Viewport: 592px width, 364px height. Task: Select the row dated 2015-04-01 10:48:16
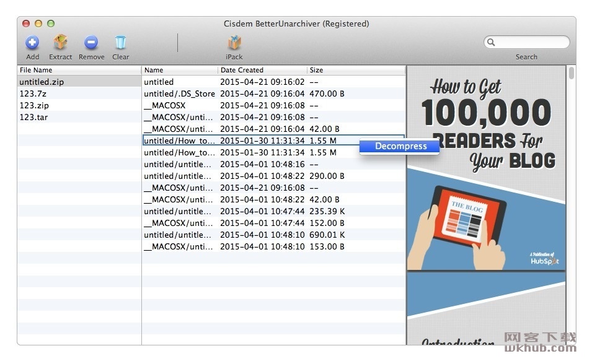[x=274, y=164]
